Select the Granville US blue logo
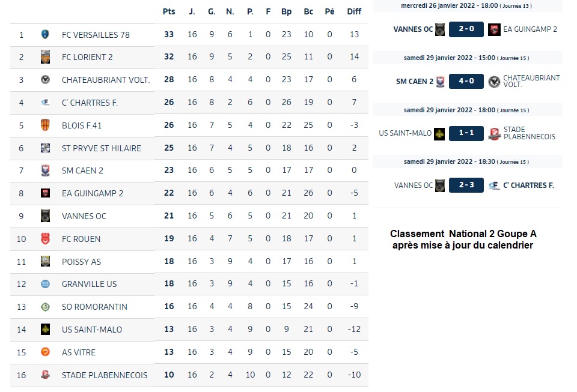This screenshot has width=577, height=392. click(x=45, y=283)
